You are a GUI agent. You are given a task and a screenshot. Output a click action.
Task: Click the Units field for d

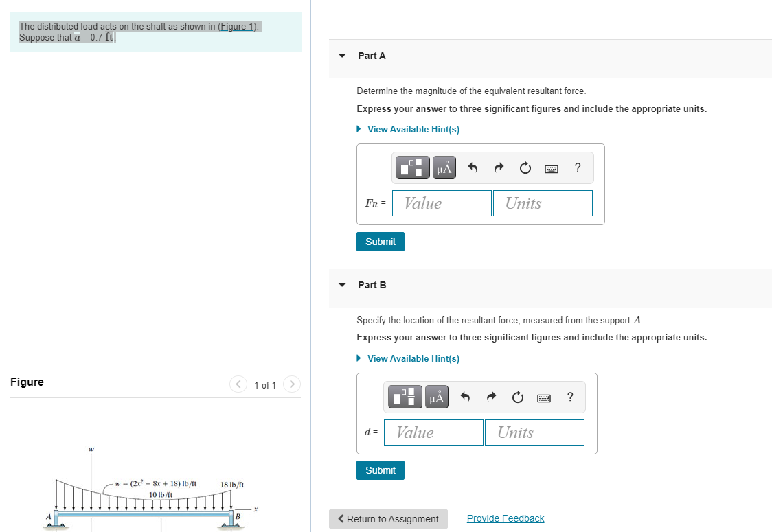click(x=534, y=432)
